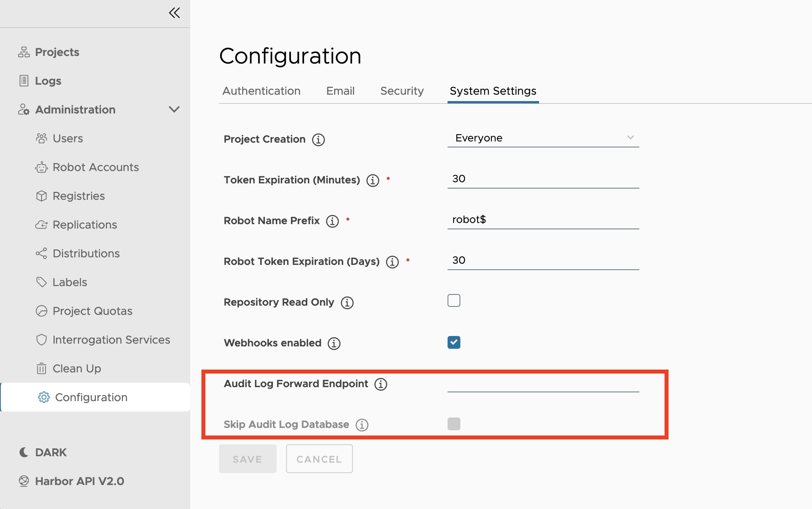Go to Distributions page
This screenshot has height=509, width=812.
pyautogui.click(x=86, y=253)
